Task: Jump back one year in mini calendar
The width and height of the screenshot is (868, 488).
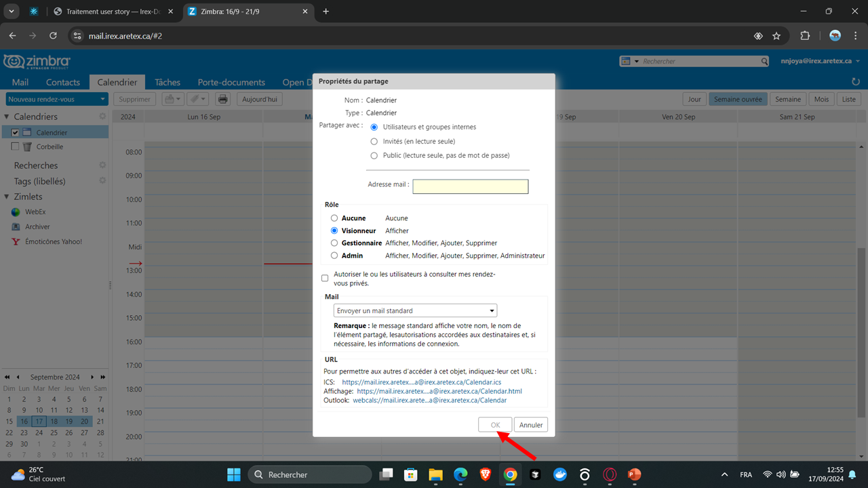Action: [x=7, y=377]
